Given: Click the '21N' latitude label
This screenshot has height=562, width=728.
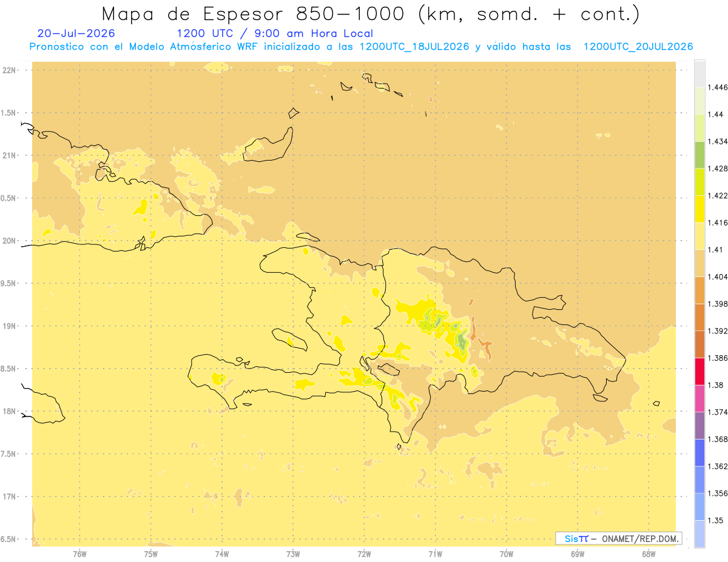Looking at the screenshot, I should pyautogui.click(x=10, y=156).
